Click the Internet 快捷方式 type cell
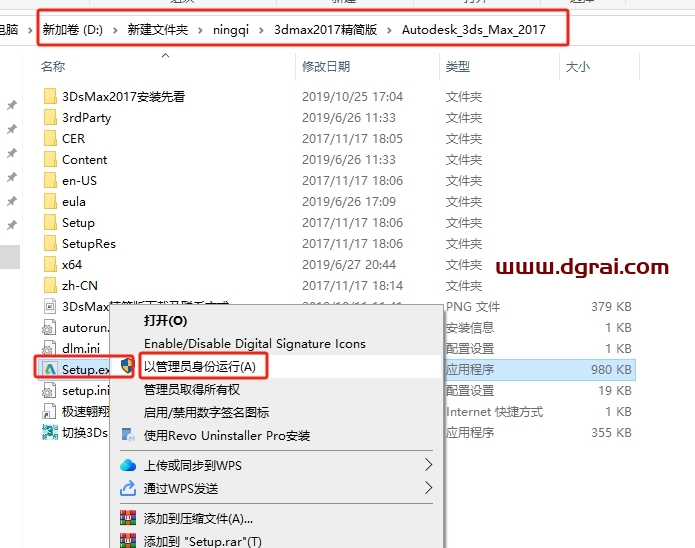This screenshot has height=548, width=695. click(x=494, y=412)
